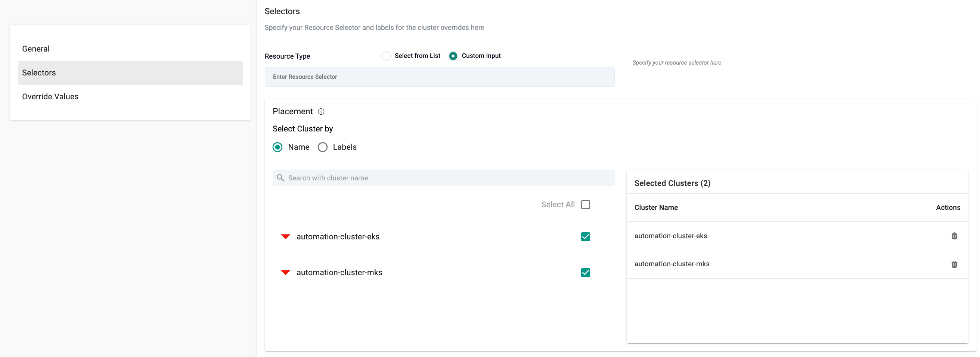Select the Custom Input radio button
This screenshot has height=357, width=980.
pyautogui.click(x=453, y=56)
